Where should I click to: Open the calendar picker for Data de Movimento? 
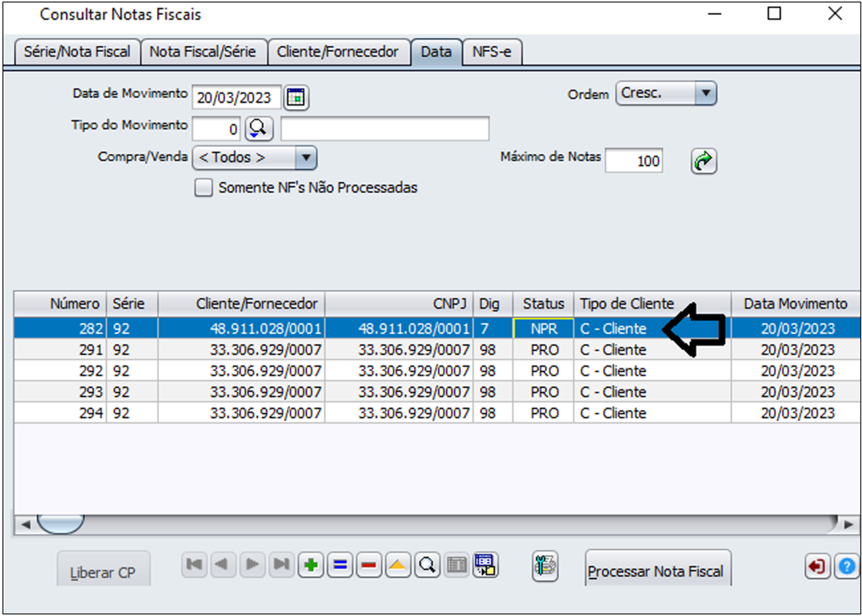click(x=296, y=98)
